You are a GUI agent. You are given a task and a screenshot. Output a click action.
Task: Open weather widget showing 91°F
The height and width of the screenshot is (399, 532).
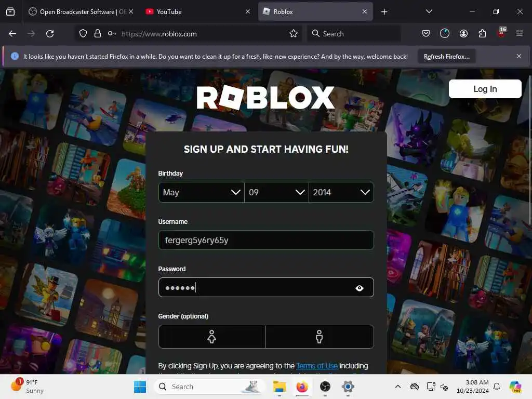pyautogui.click(x=27, y=387)
